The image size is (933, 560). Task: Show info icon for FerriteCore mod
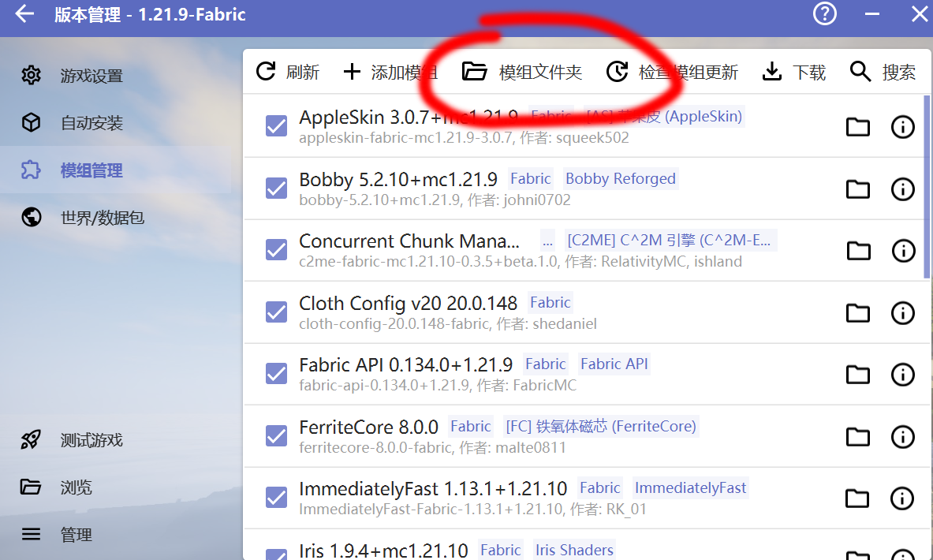click(902, 437)
